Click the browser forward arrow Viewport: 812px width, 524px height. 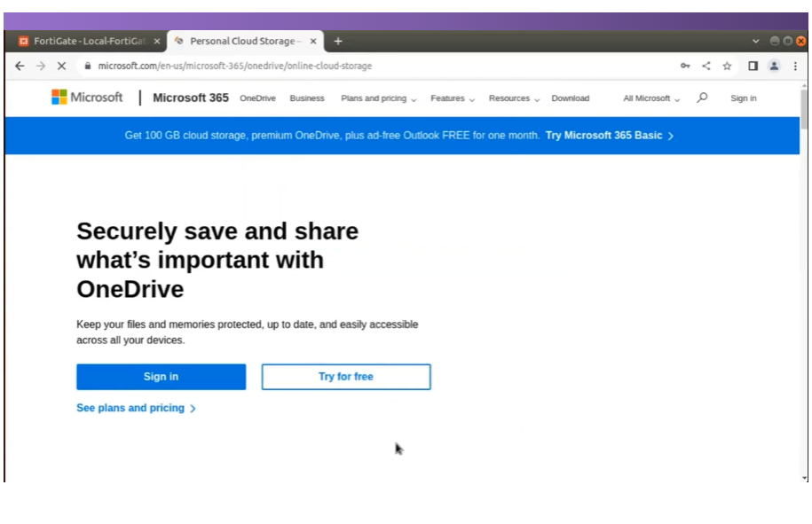41,66
